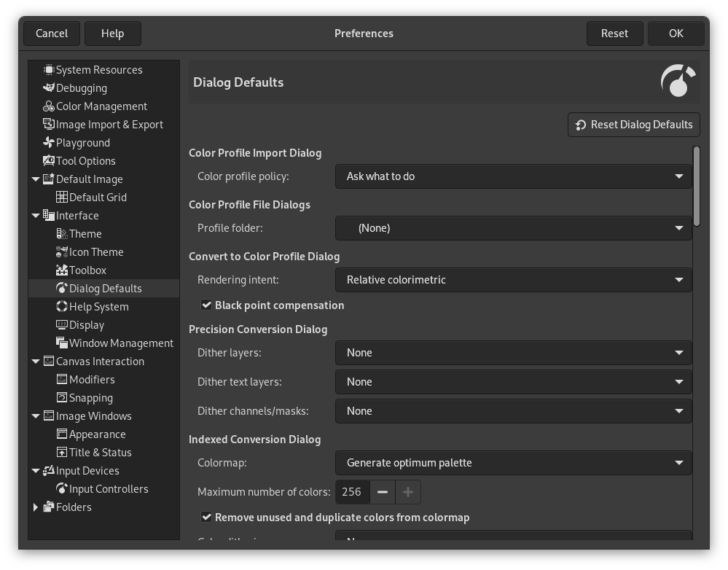Decrease maximum number of colors with minus stepper

click(x=382, y=491)
